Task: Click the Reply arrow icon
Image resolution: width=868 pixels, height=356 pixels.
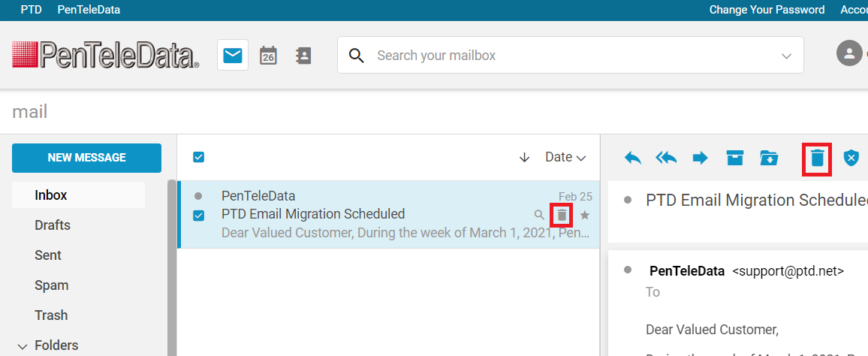Action: [x=633, y=158]
